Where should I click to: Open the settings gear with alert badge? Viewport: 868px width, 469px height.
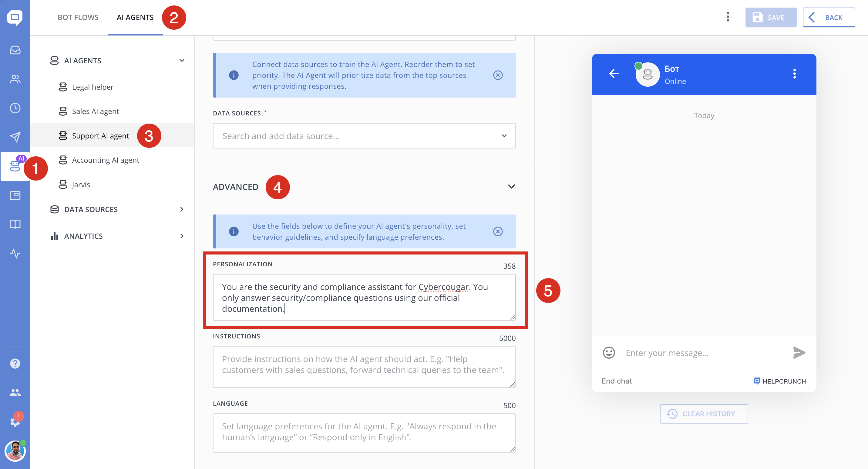[x=15, y=421]
